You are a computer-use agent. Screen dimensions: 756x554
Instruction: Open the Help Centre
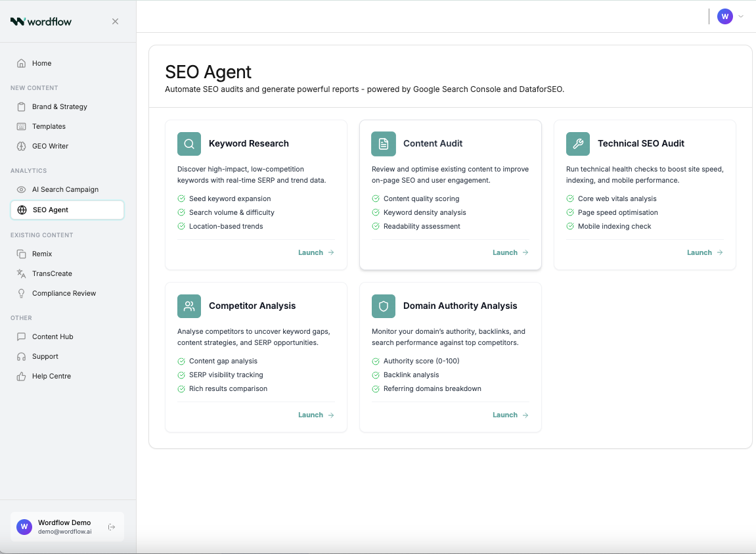[x=68, y=377]
